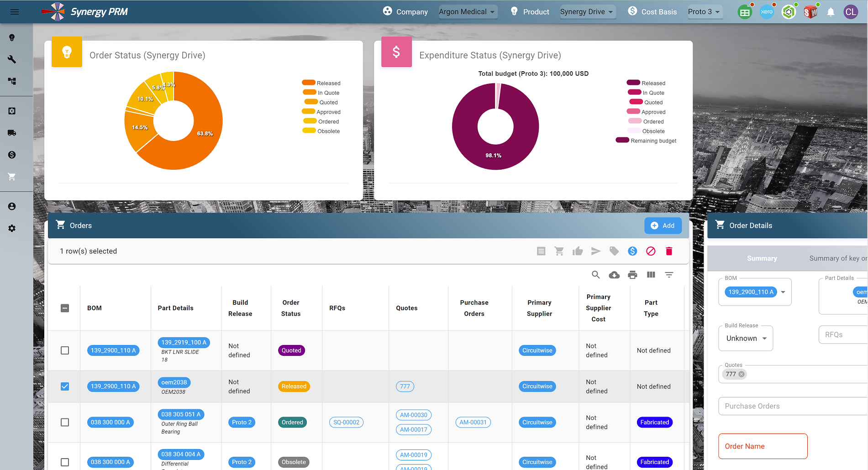Click the grey cart icon in selection toolbar
The width and height of the screenshot is (868, 470).
559,251
